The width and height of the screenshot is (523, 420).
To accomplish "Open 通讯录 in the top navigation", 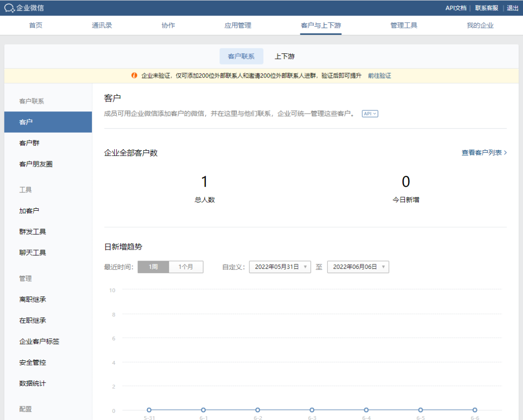I will point(102,25).
